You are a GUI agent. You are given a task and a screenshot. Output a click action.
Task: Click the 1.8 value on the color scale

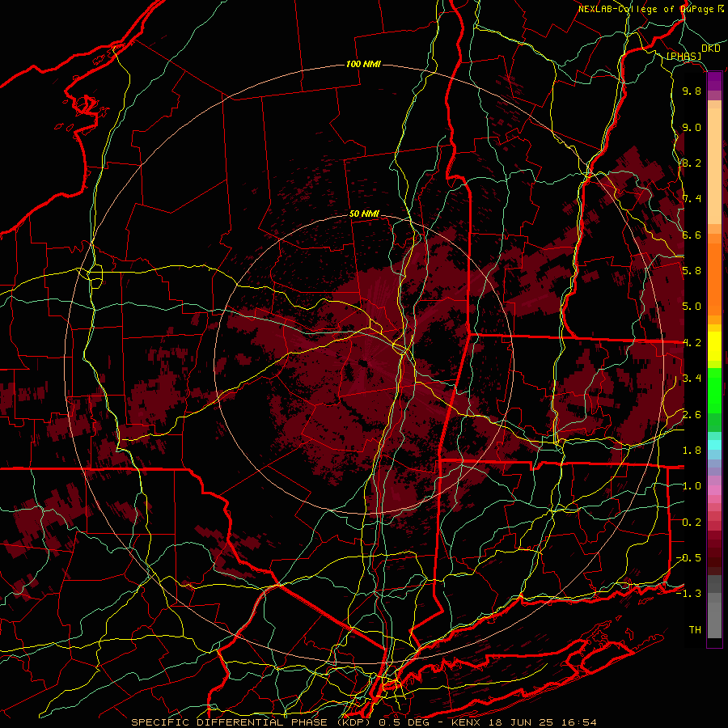pyautogui.click(x=692, y=451)
